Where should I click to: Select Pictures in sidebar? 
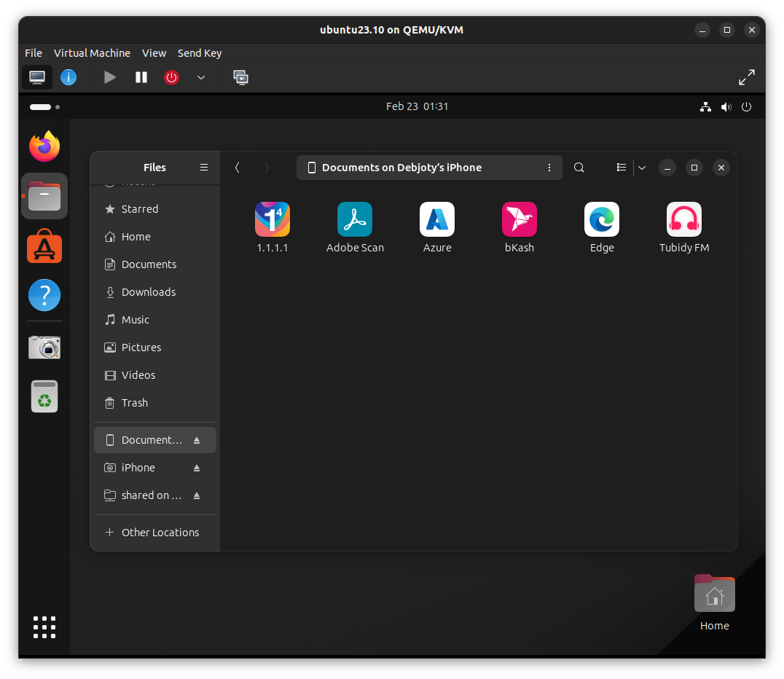155,347
